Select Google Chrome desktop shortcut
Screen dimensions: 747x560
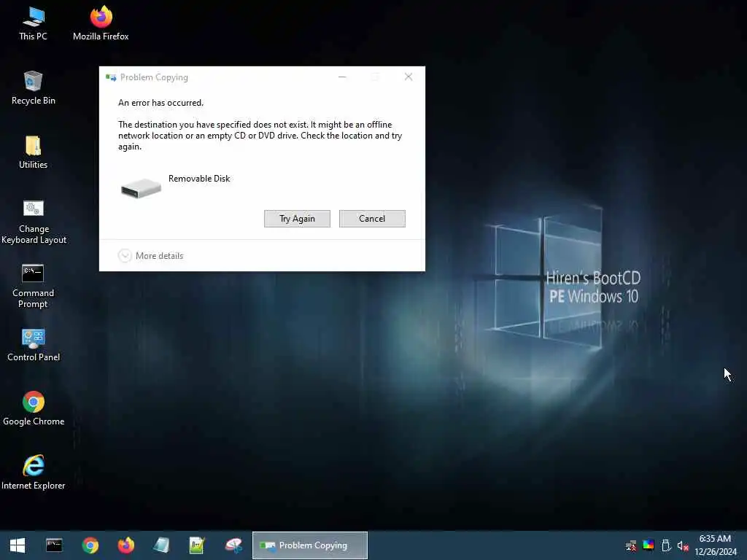tap(34, 408)
